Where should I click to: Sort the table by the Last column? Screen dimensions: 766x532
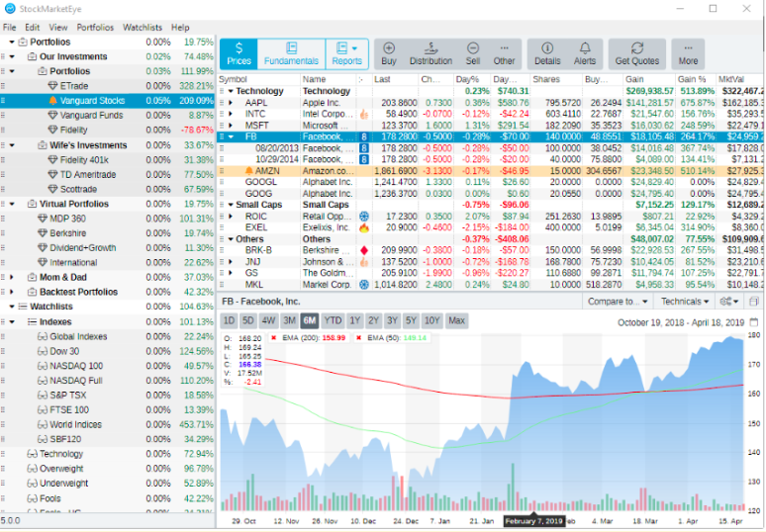click(x=395, y=79)
